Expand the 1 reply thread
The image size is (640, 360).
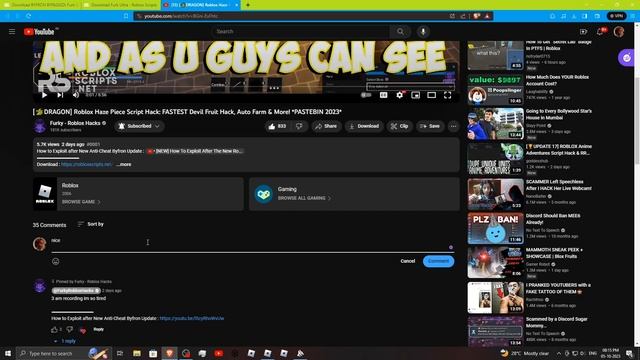pyautogui.click(x=65, y=341)
